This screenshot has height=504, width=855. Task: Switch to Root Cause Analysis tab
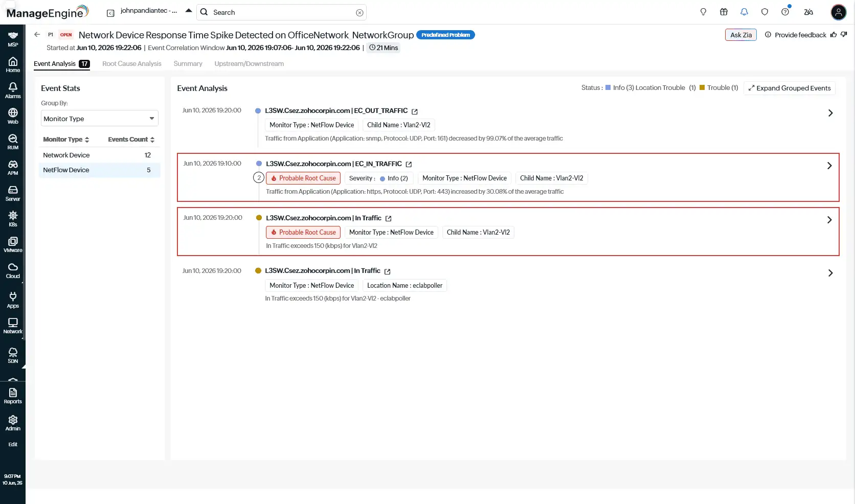[132, 64]
